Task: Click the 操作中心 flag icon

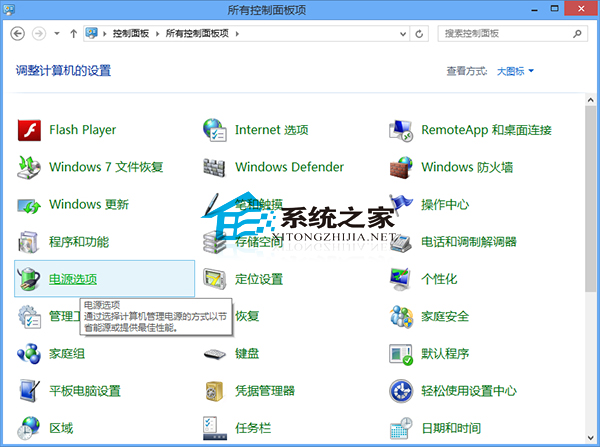Action: (x=402, y=204)
